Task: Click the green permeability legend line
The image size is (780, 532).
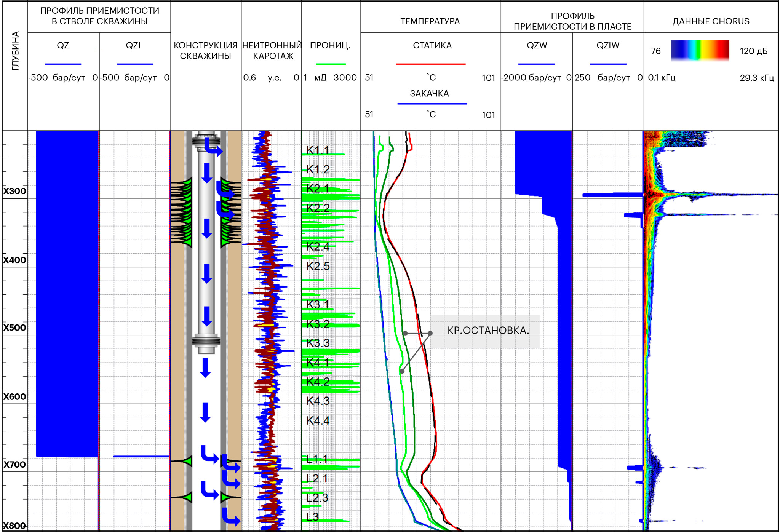Action: 331,64
